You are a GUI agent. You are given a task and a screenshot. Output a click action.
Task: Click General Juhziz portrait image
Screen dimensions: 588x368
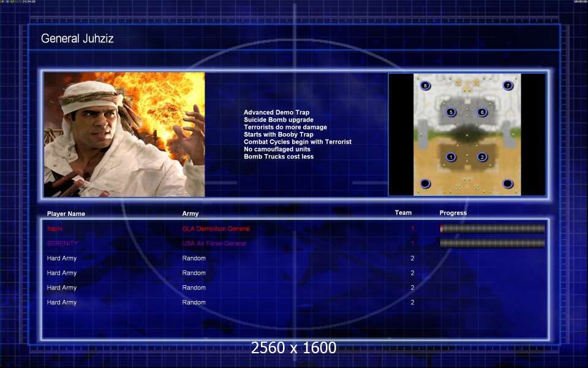(124, 134)
